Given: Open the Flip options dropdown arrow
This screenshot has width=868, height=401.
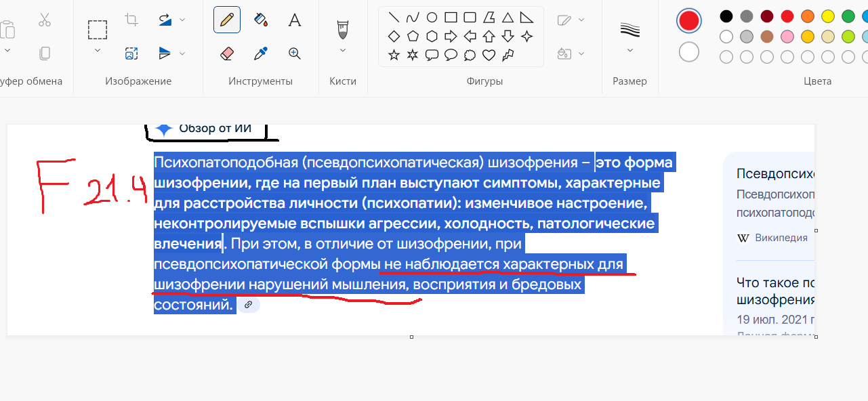Looking at the screenshot, I should 182,53.
